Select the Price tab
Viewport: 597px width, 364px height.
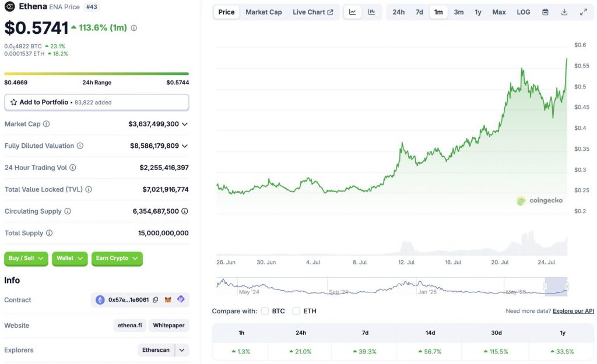click(226, 12)
